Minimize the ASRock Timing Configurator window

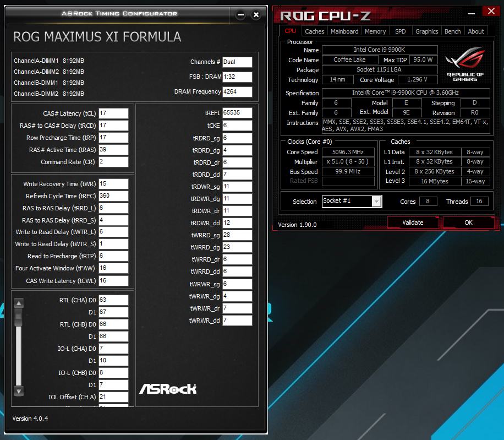pos(240,15)
